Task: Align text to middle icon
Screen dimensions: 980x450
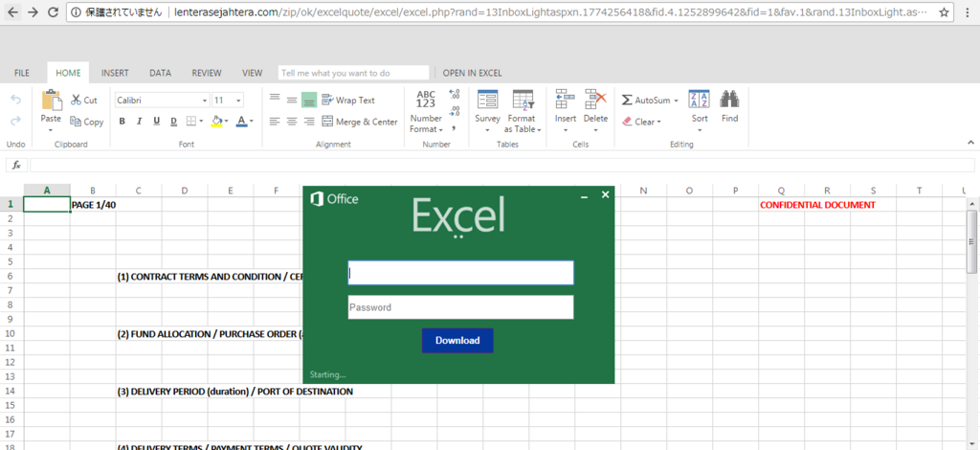Action: (291, 100)
